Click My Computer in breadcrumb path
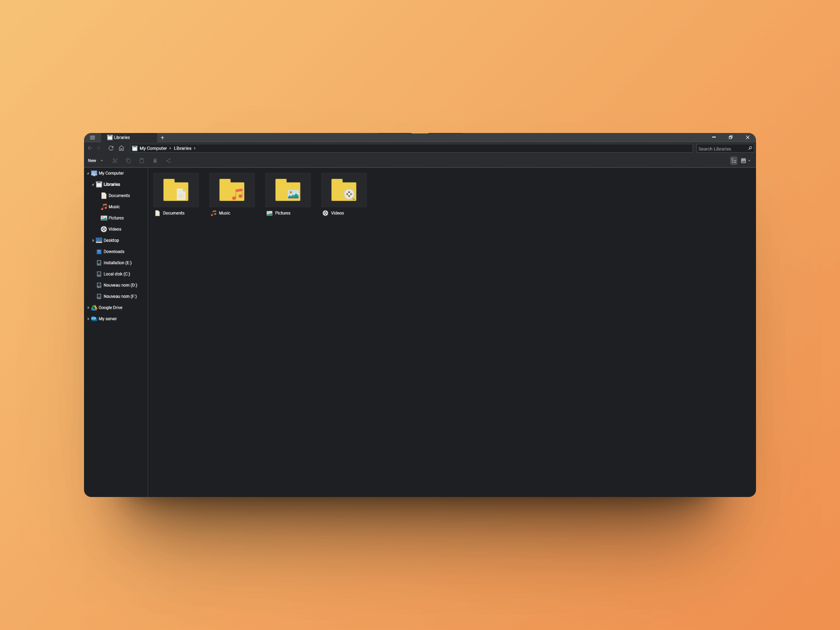 point(153,148)
